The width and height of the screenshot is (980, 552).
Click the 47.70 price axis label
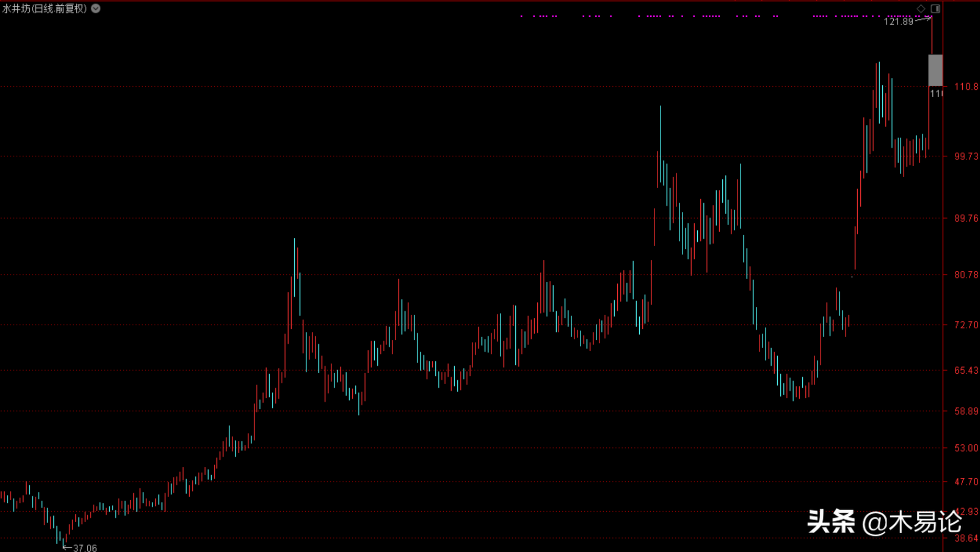point(966,481)
